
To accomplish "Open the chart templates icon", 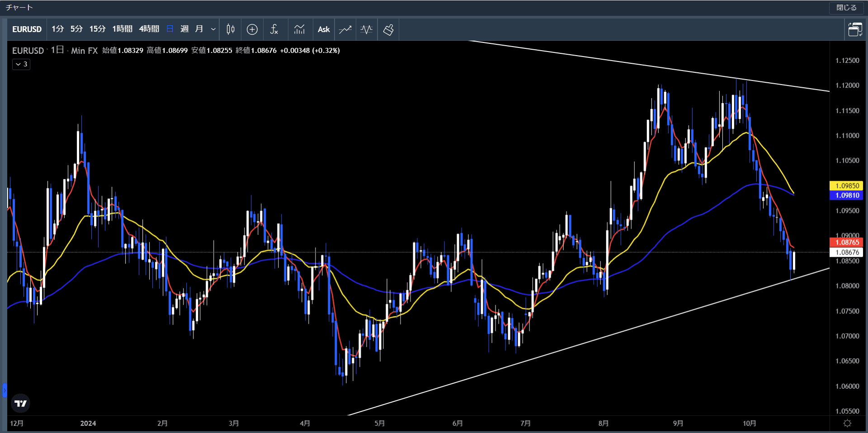I will (x=299, y=29).
